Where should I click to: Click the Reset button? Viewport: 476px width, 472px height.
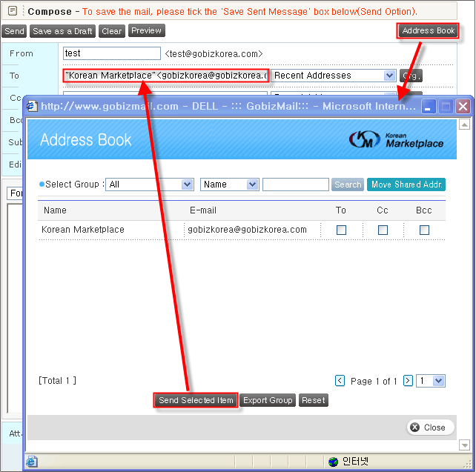pyautogui.click(x=314, y=400)
